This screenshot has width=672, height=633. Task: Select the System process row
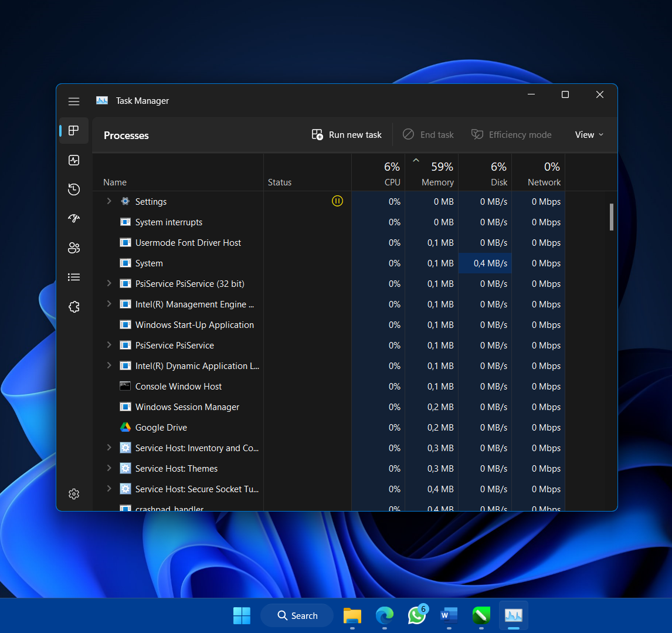tap(329, 263)
